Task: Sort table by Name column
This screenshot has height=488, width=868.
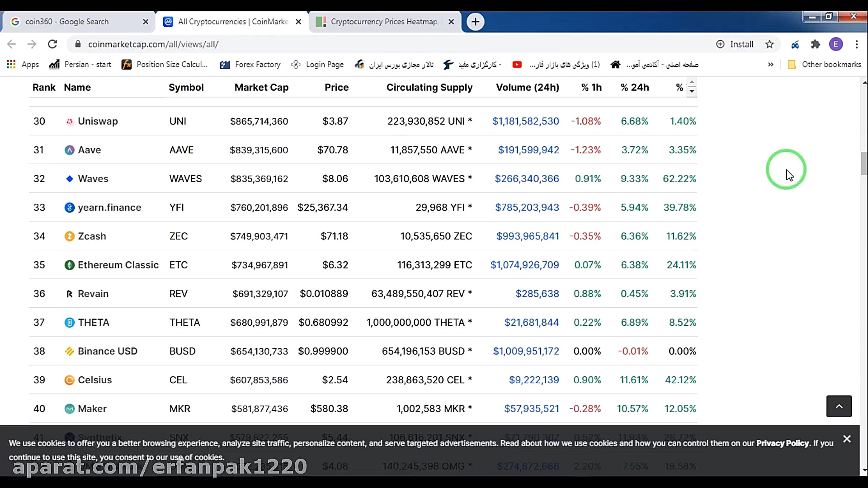Action: [x=77, y=88]
